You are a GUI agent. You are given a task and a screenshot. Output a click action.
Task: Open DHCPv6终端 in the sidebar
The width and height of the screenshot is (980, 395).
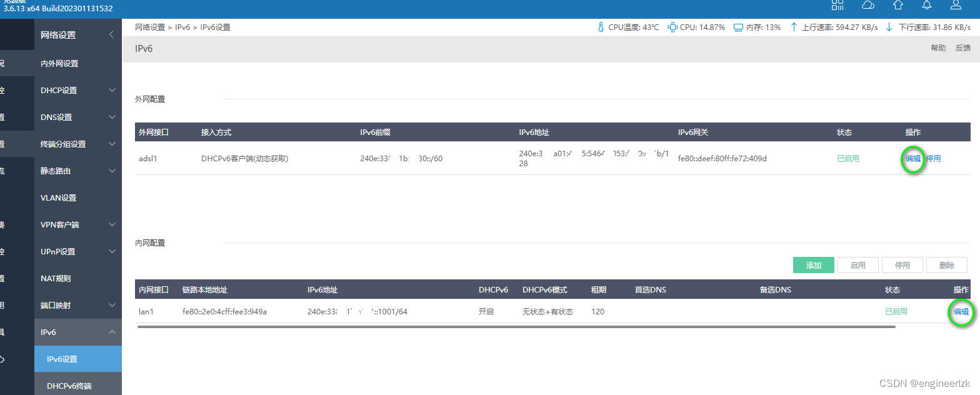[69, 386]
